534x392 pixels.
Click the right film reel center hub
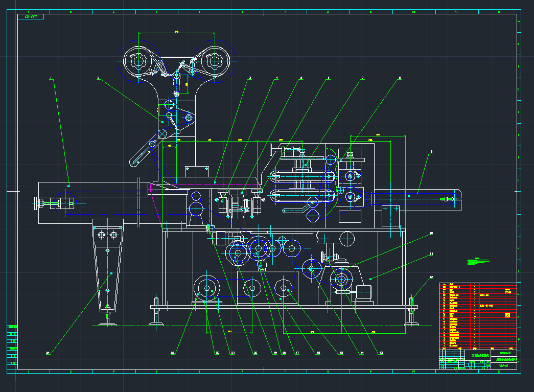click(214, 62)
